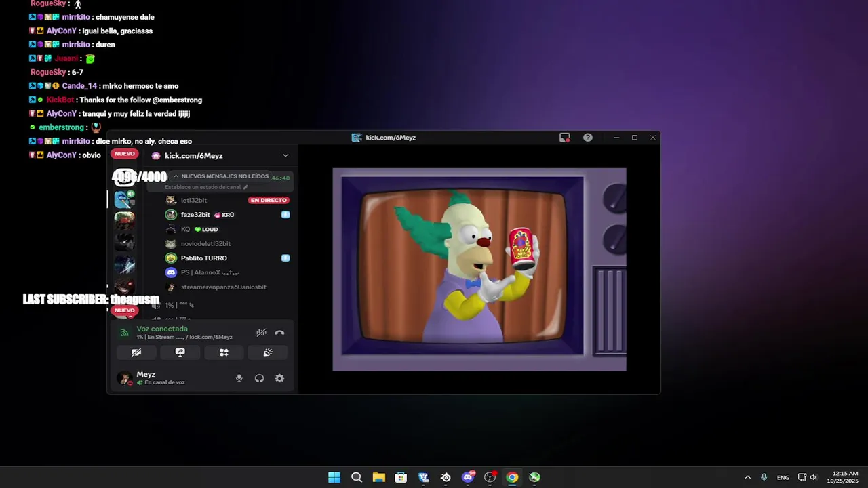Select voice user noviodeleti32bit

(205, 243)
